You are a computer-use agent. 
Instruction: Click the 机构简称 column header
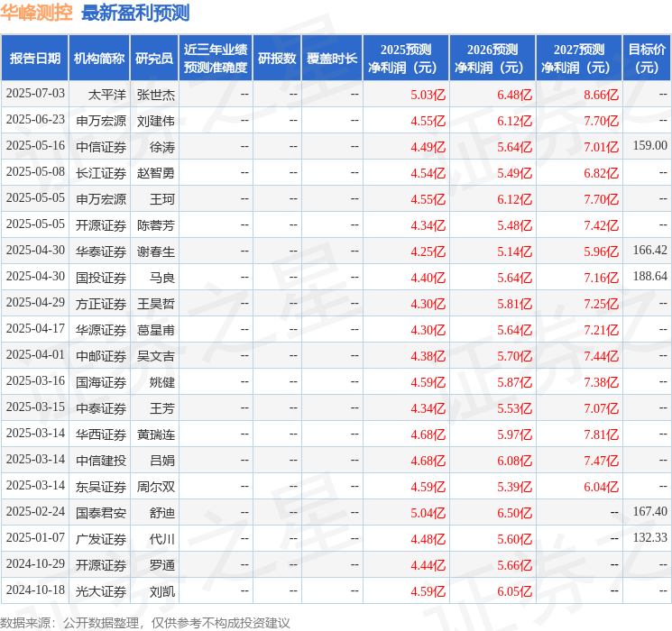(x=99, y=58)
